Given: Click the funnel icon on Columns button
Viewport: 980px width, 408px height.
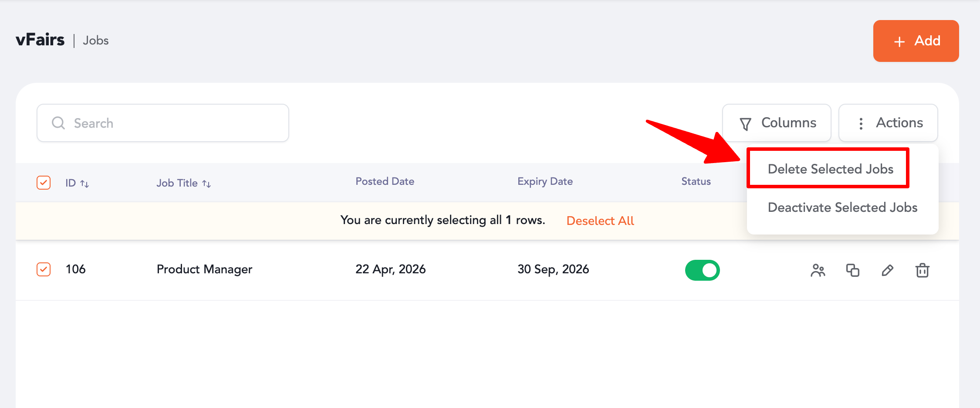Looking at the screenshot, I should point(745,124).
